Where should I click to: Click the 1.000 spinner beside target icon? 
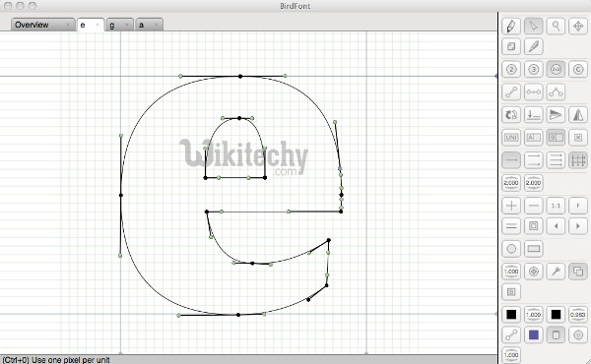pyautogui.click(x=511, y=272)
